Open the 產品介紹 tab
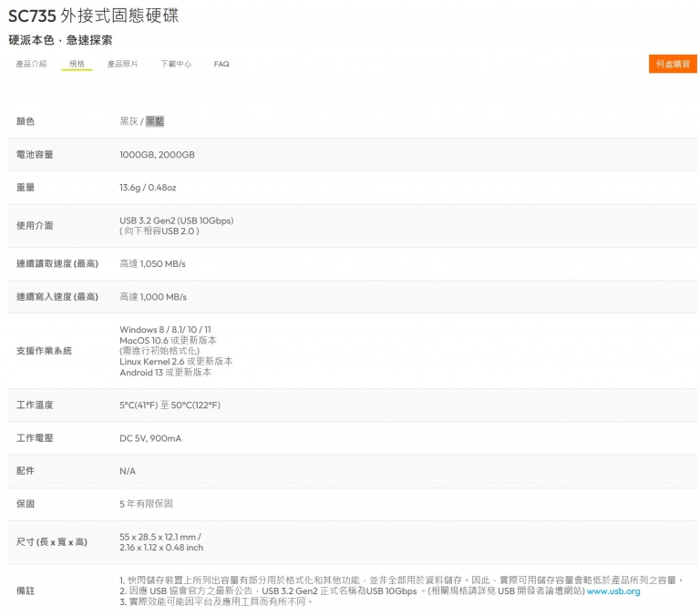The height and width of the screenshot is (616, 700). pos(31,64)
